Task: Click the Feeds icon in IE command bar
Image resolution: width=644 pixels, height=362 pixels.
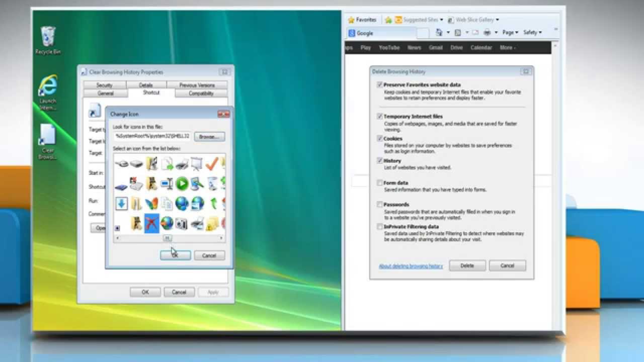Action: coord(458,33)
